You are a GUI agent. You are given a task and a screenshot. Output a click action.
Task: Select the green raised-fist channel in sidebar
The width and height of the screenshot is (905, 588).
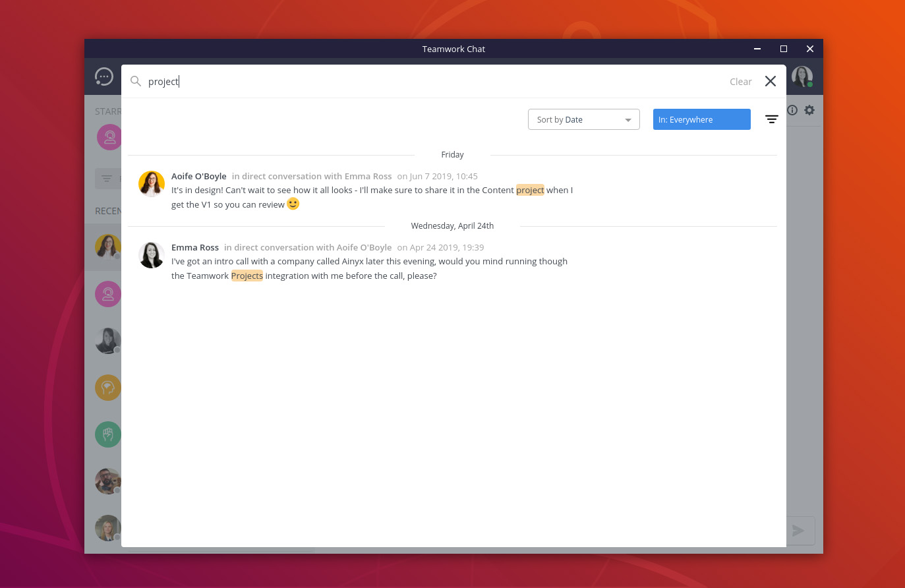pos(107,434)
